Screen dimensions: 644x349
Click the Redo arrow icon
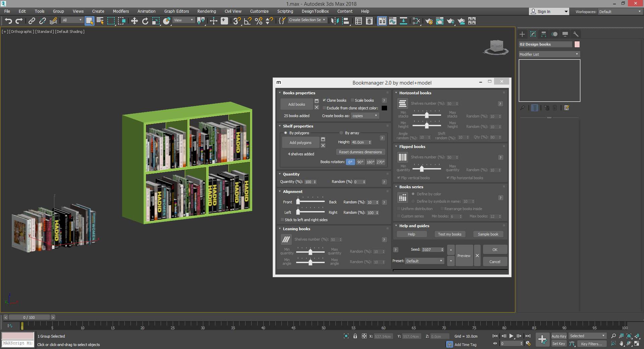point(19,21)
